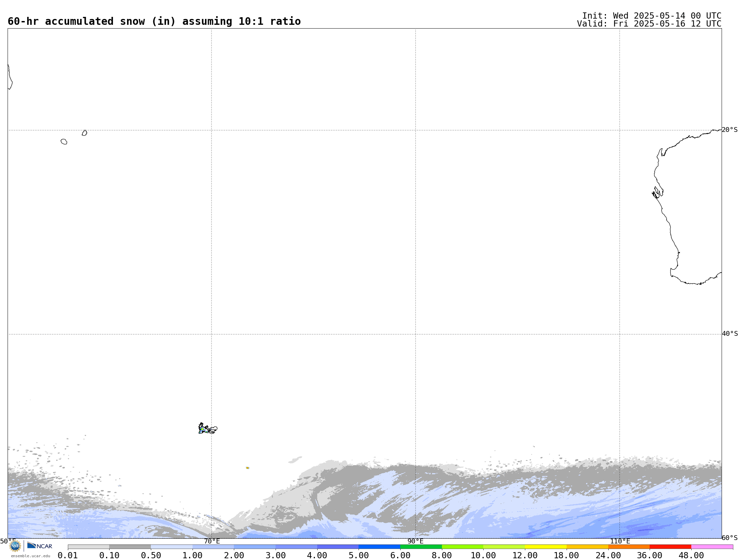744x560 pixels.
Task: Click the NCAR logo
Action: click(40, 546)
